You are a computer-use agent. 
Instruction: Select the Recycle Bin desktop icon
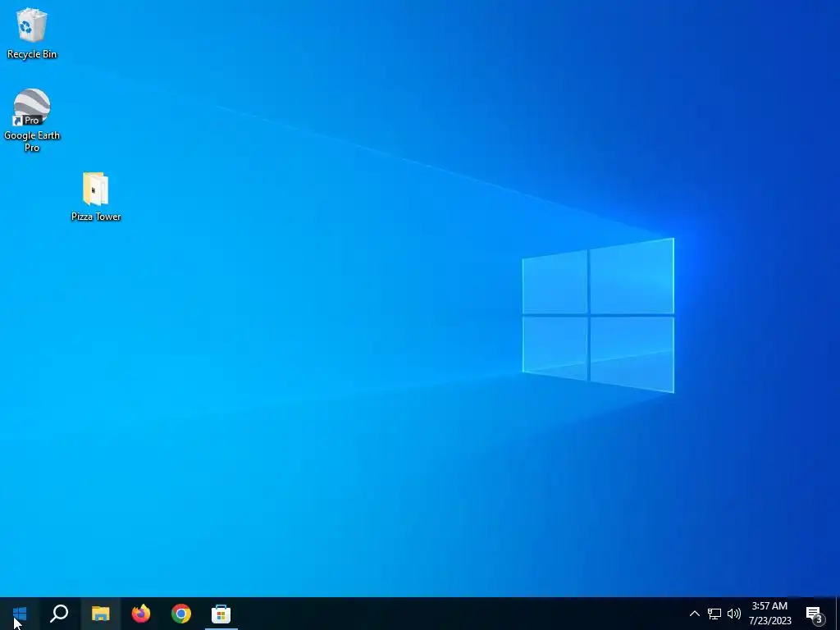point(32,33)
